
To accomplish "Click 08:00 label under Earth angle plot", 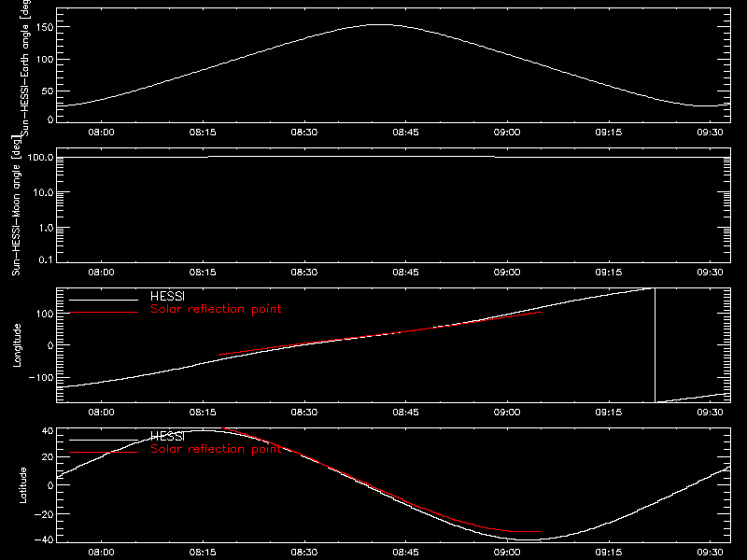I will [x=101, y=132].
